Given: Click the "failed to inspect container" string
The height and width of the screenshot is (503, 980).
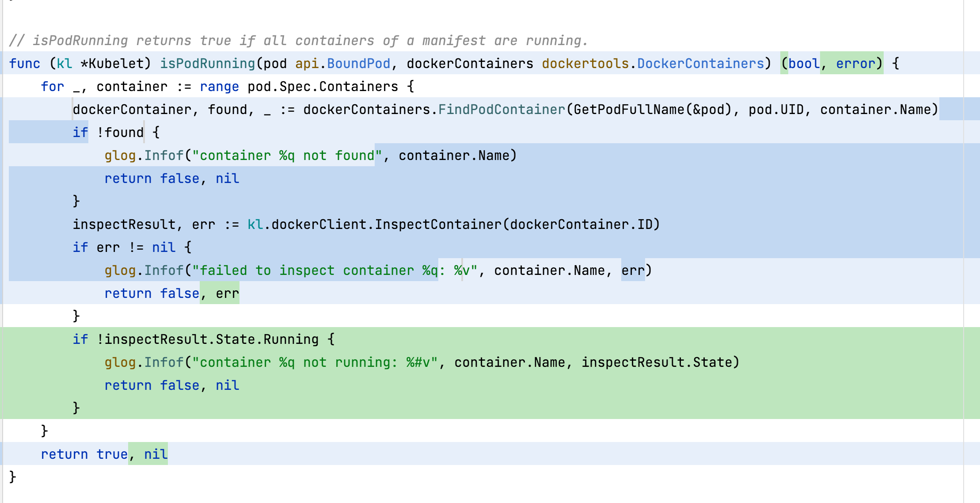Looking at the screenshot, I should [334, 271].
